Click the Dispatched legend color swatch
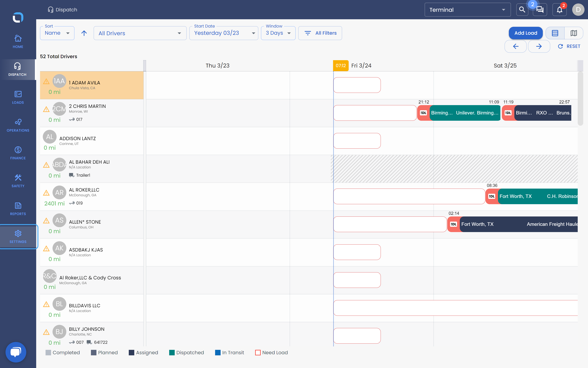 point(172,352)
